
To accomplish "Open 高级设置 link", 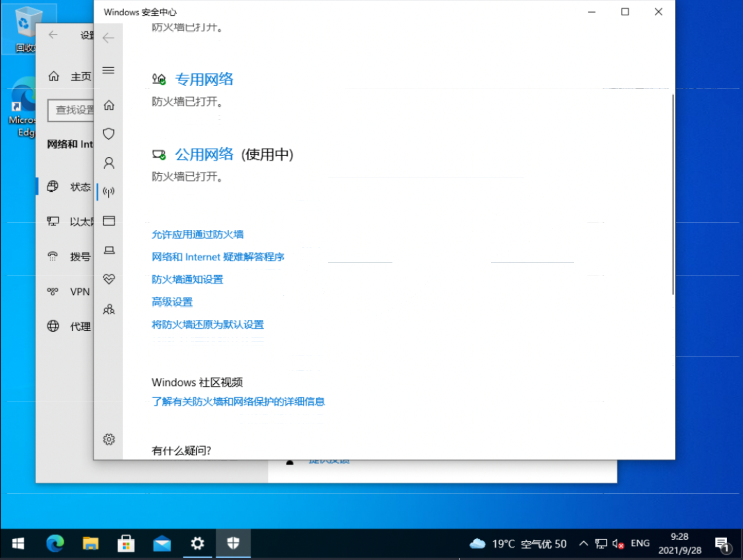I will coord(172,302).
